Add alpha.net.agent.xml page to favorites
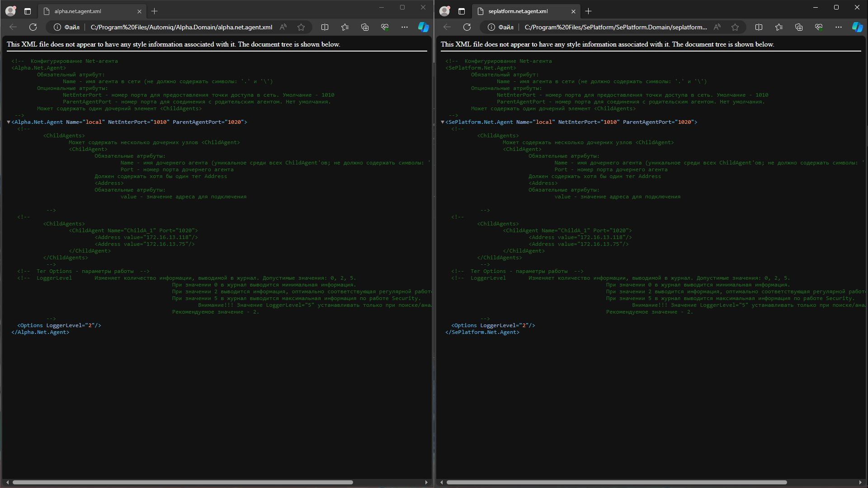This screenshot has height=488, width=868. [301, 27]
